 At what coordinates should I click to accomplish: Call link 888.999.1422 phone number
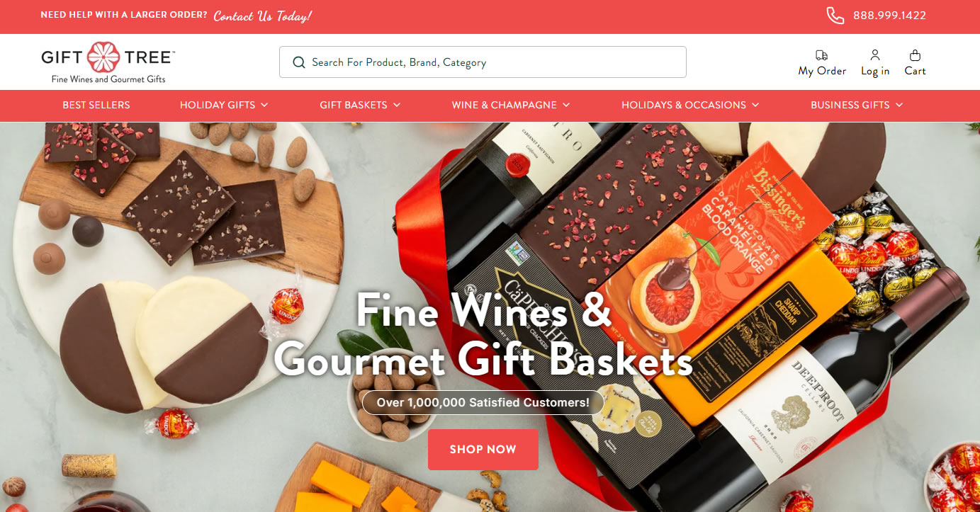889,16
